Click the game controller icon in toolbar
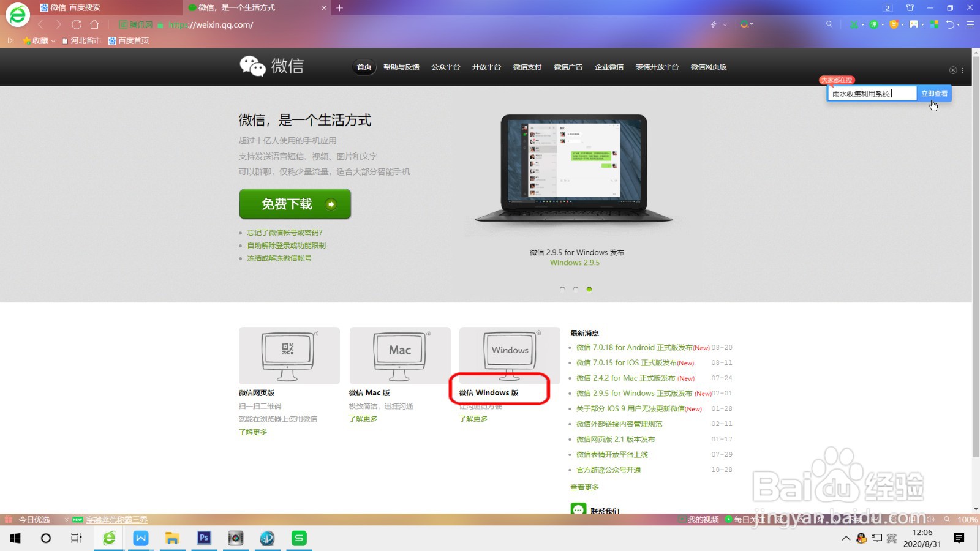Screen dimensions: 980x551 tap(914, 24)
